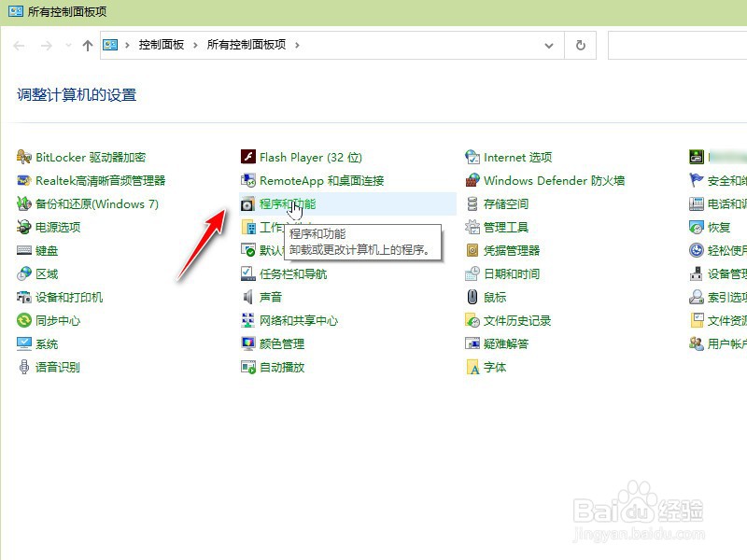Click the refresh button in address bar
The height and width of the screenshot is (560, 747).
coord(581,44)
